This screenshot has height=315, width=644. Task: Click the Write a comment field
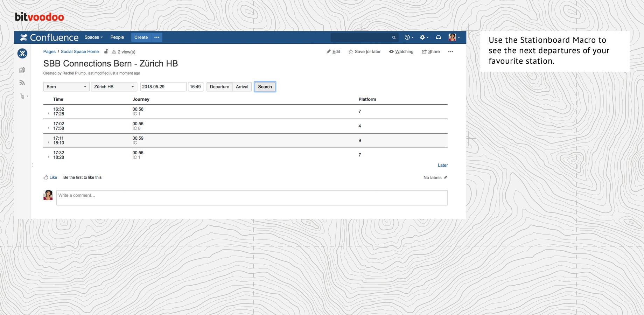click(x=252, y=198)
